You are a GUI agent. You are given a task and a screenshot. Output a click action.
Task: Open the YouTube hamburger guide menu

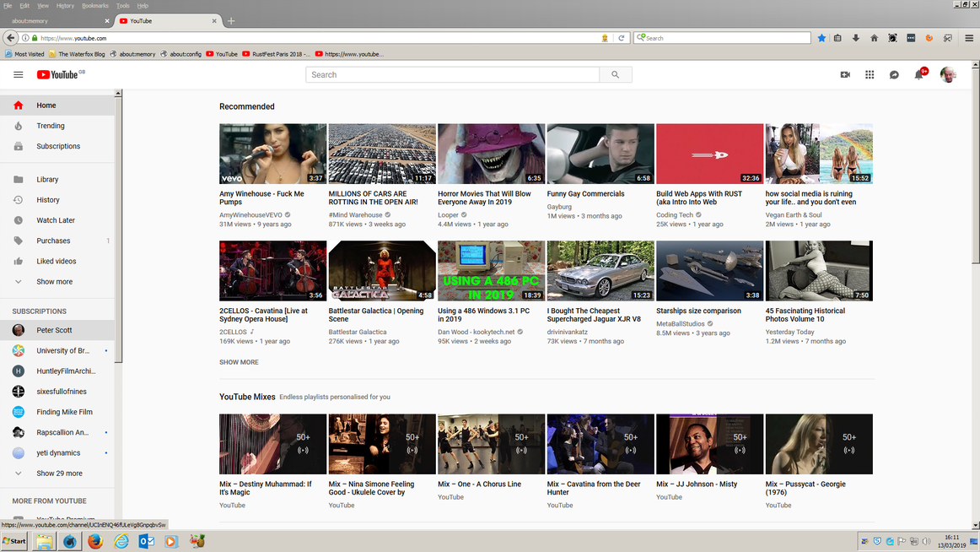coord(18,74)
